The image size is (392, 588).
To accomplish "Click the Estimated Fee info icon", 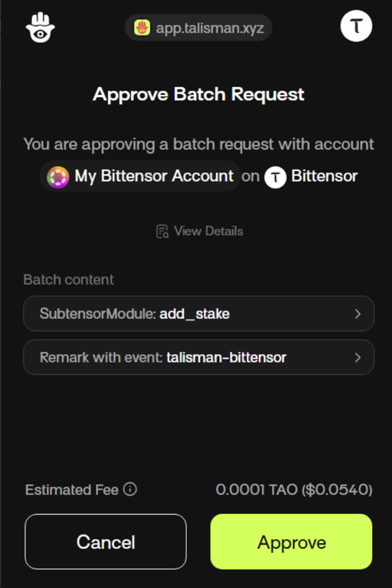I will click(130, 489).
